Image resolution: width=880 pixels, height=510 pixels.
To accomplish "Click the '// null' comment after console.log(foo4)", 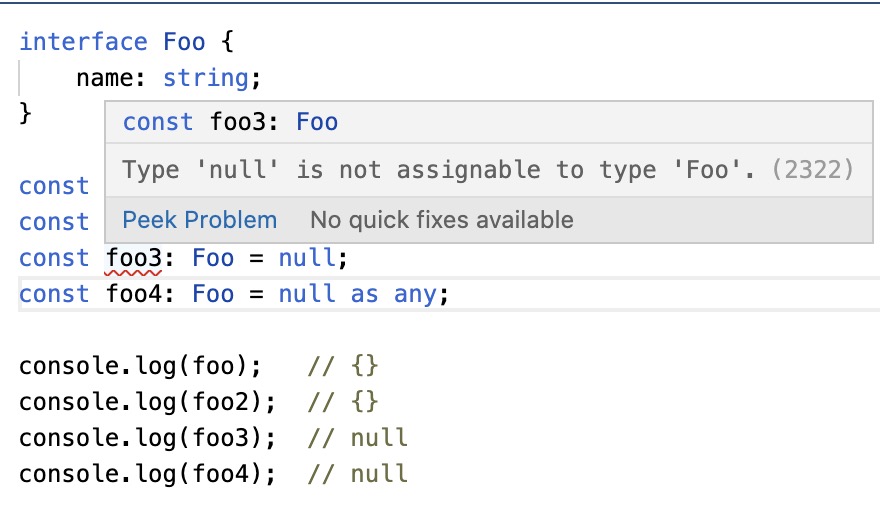I will (358, 474).
